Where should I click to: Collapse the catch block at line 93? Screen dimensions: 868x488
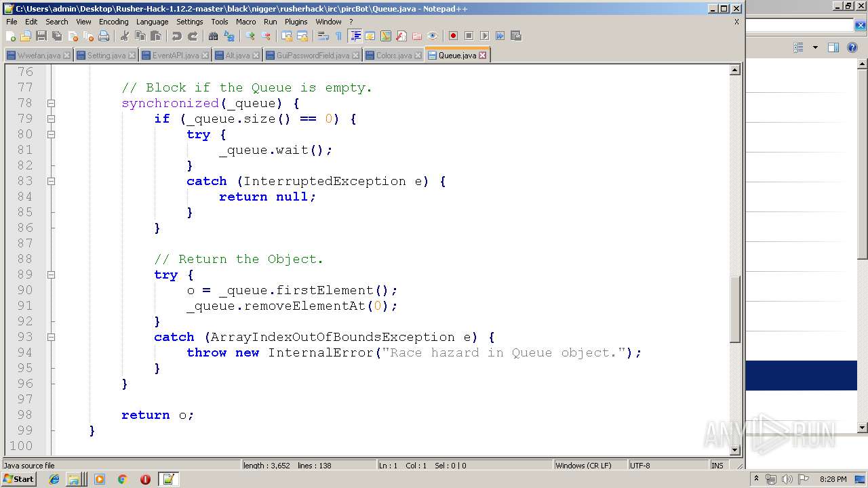(51, 337)
